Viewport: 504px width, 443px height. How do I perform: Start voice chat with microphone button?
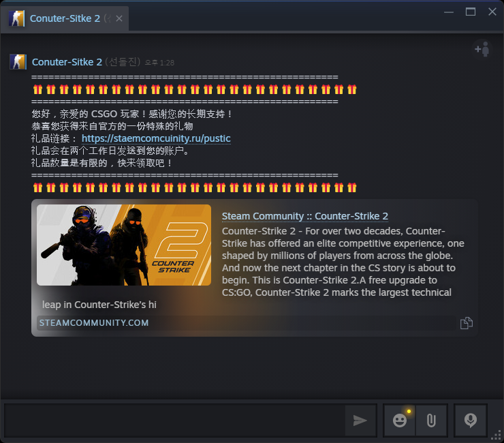pyautogui.click(x=470, y=421)
